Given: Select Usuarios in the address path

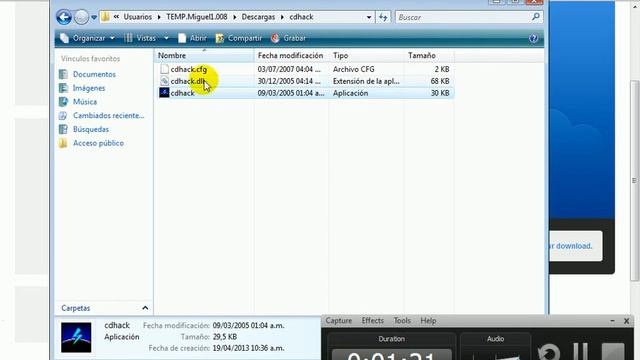Looking at the screenshot, I should point(138,17).
